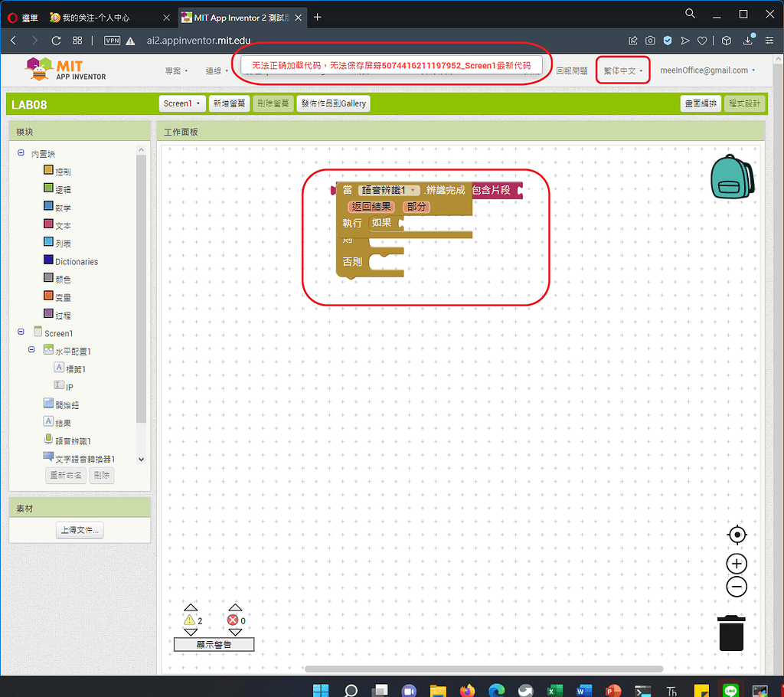Open the Backpack panel in the workspace

click(x=731, y=178)
